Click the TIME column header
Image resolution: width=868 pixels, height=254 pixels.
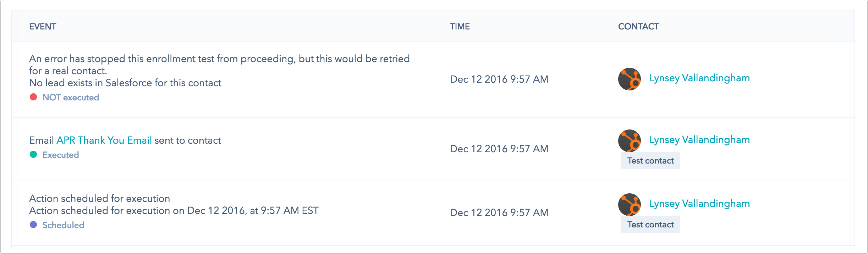coord(460,27)
